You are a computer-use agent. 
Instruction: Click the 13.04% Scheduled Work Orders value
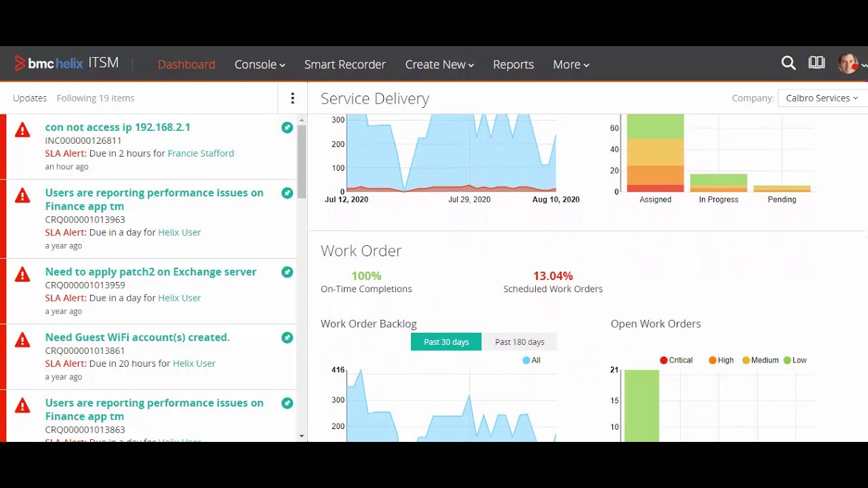(x=553, y=276)
